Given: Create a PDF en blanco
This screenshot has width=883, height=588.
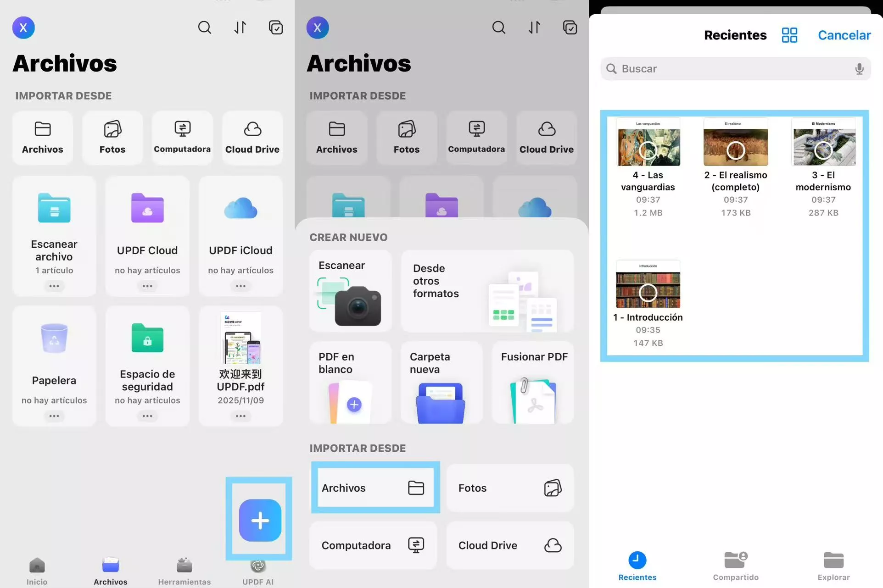Looking at the screenshot, I should tap(350, 383).
